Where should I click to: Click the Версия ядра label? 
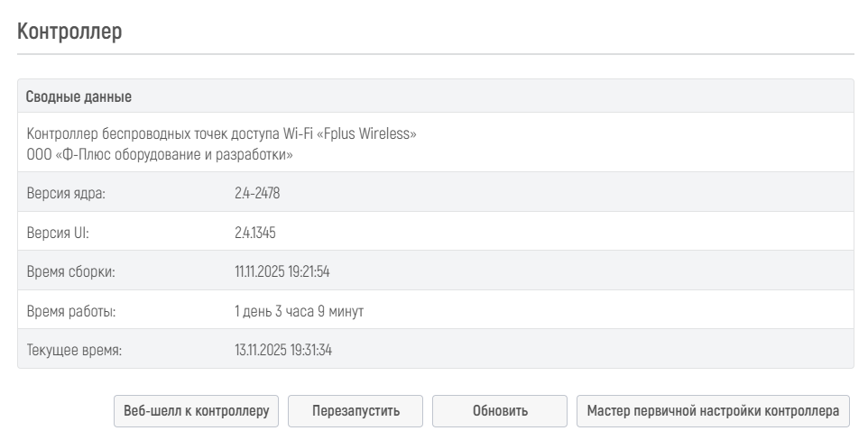tap(66, 193)
